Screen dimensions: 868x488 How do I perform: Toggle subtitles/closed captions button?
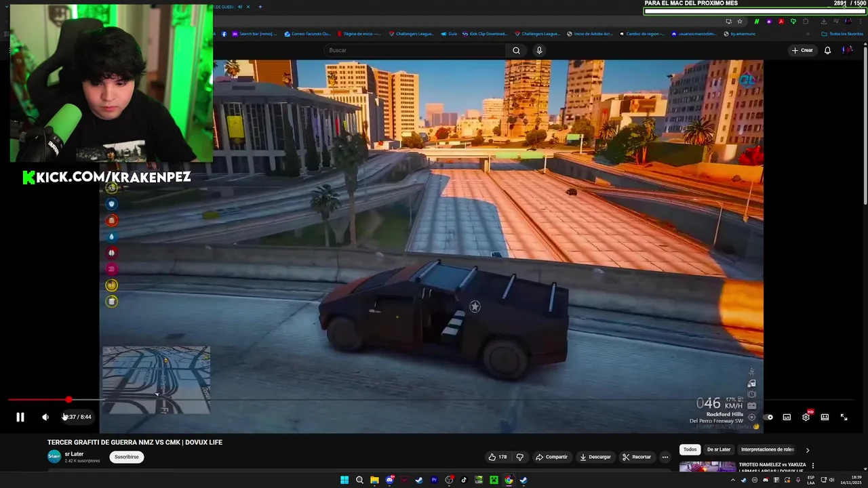pos(787,417)
